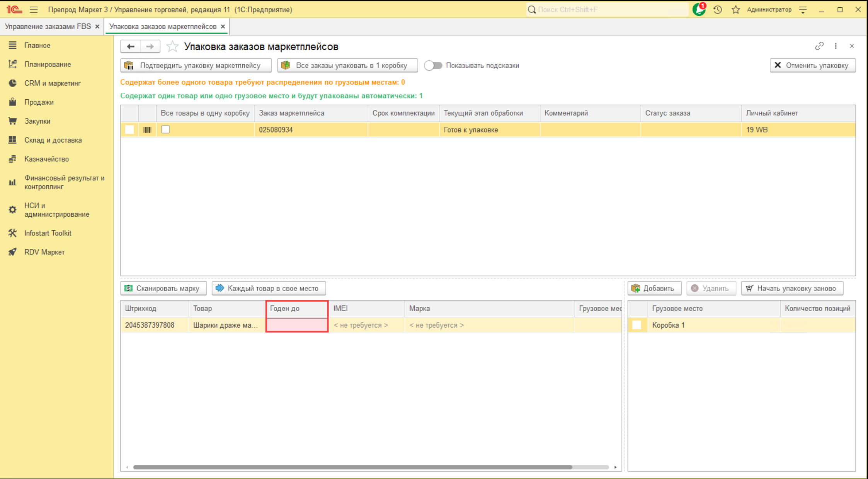Check Все товары в одну коробку checkbox
Screen dimensions: 868x479
[x=165, y=129]
